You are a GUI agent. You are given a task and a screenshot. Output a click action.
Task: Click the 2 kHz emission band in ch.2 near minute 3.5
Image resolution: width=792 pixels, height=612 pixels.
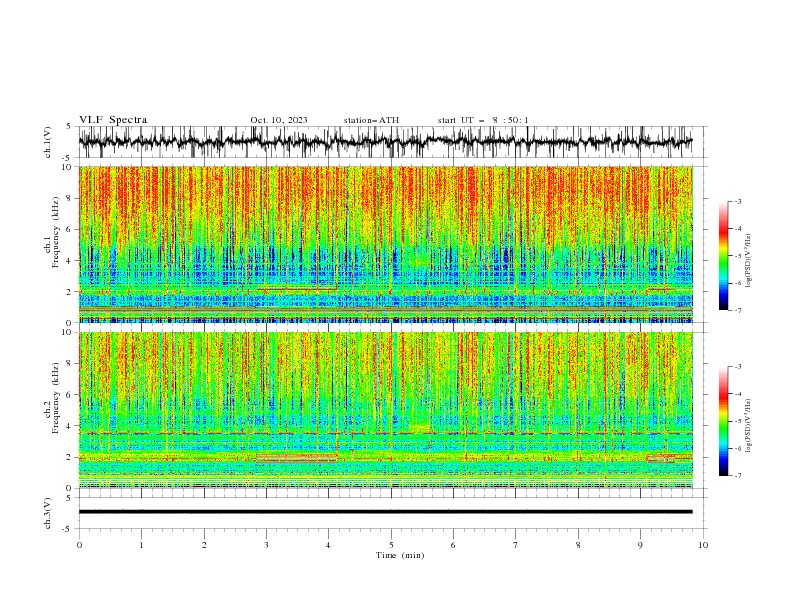coord(296,458)
